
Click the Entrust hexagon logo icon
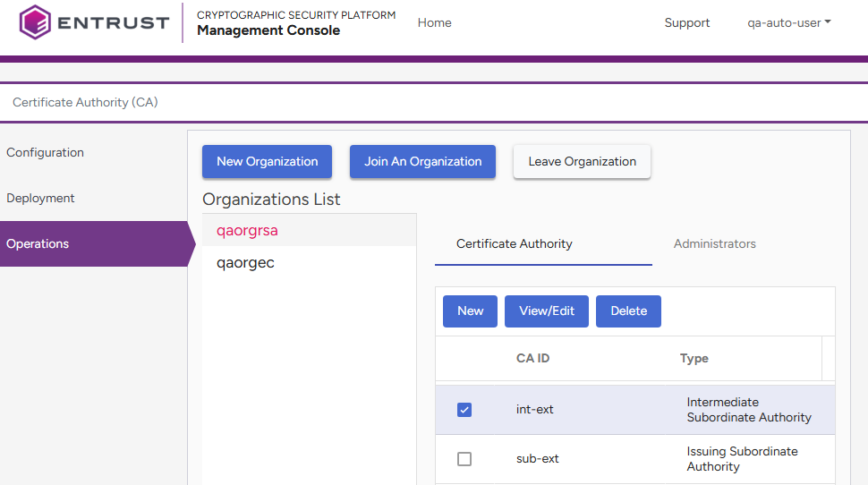tap(35, 22)
